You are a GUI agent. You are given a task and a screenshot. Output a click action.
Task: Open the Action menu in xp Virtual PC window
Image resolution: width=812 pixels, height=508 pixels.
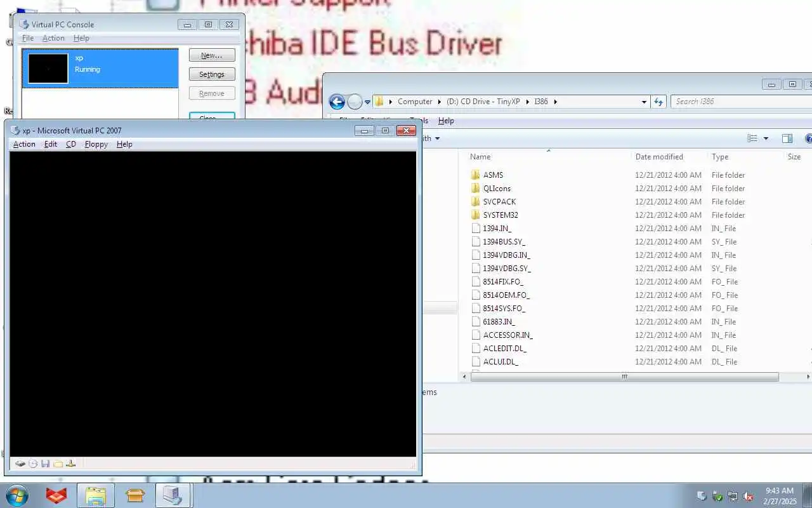pos(24,144)
